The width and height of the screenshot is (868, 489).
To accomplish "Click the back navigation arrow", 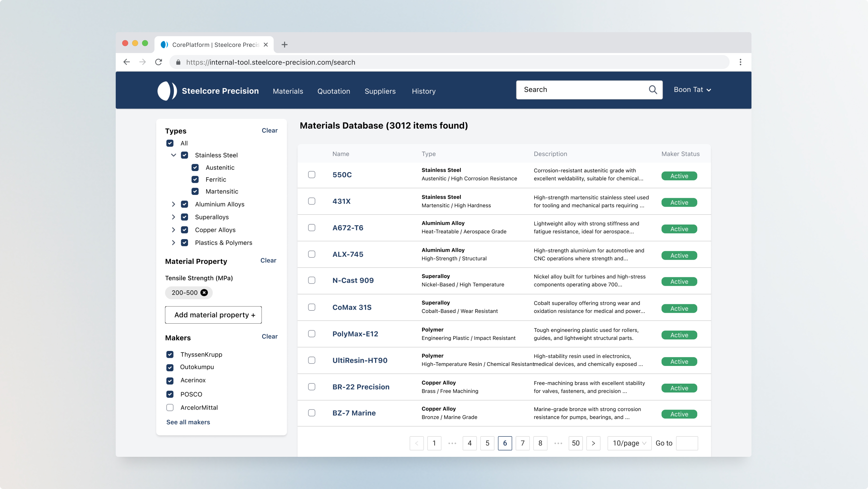I will pyautogui.click(x=126, y=62).
